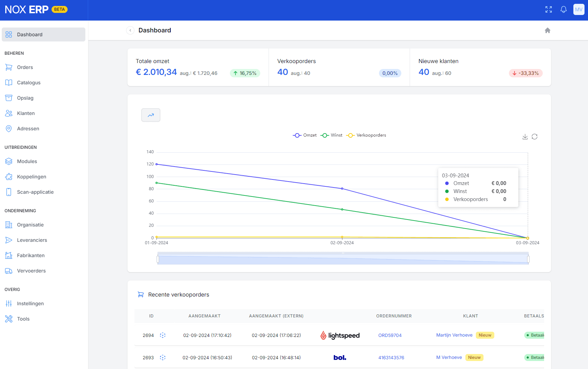
Task: Download the chart as an image
Action: click(x=525, y=137)
